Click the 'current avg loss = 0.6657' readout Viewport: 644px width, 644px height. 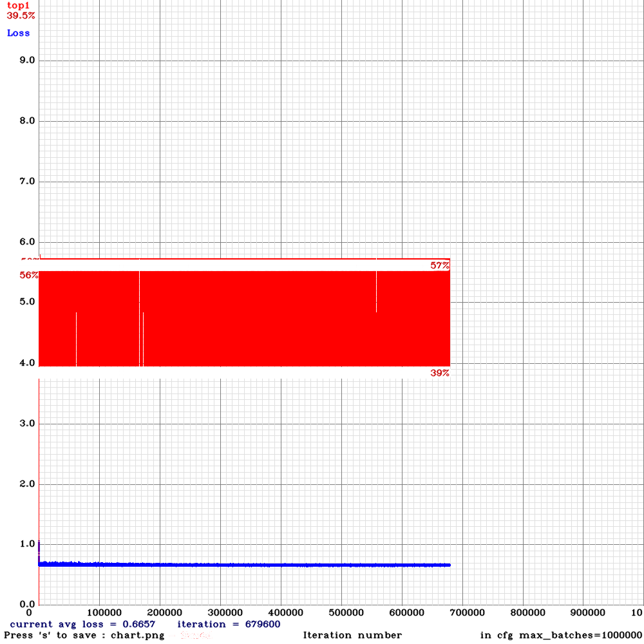82,624
